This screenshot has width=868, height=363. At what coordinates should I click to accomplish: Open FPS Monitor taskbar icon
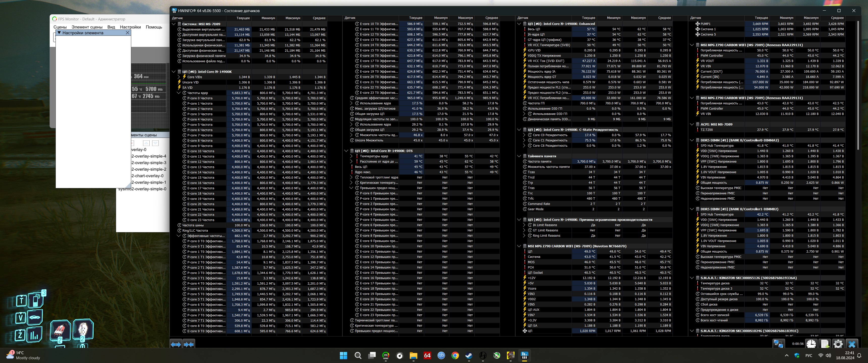click(386, 355)
